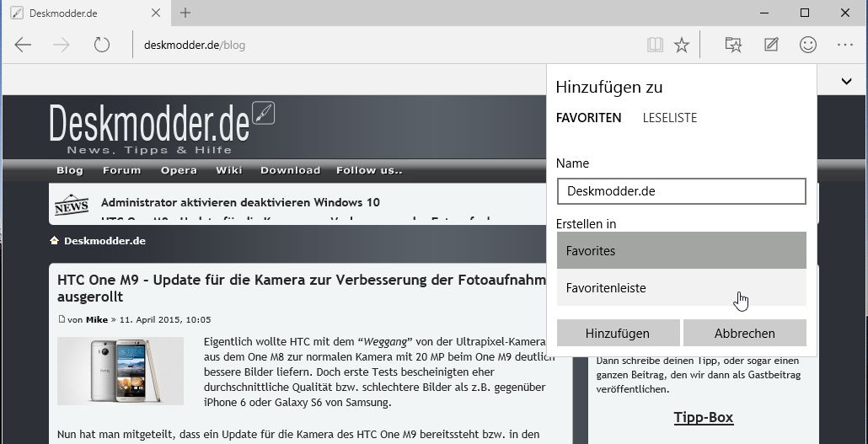The image size is (868, 444).
Task: Click the HTC One M9 phone thumbnail
Action: pyautogui.click(x=121, y=371)
